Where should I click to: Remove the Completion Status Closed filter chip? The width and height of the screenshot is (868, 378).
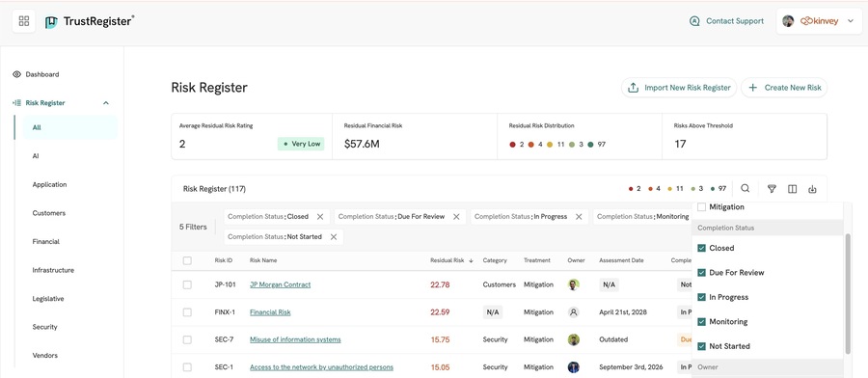(320, 217)
